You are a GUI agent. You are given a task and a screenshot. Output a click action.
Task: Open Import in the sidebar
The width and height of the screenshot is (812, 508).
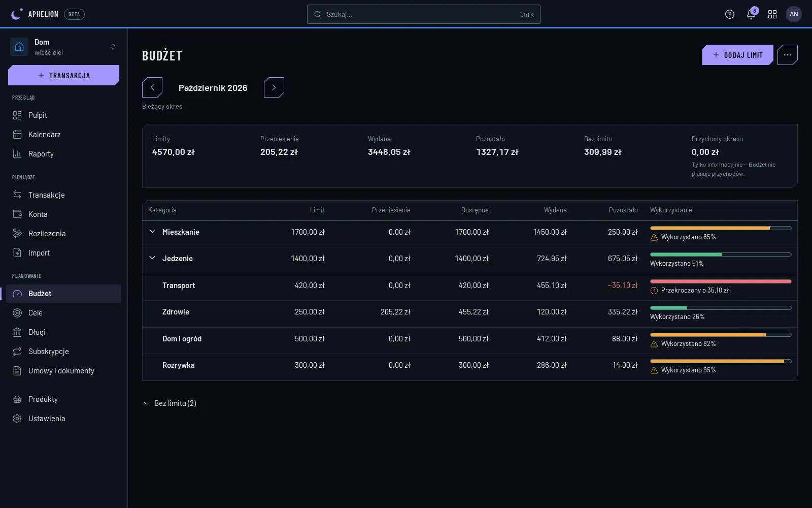tap(64, 253)
